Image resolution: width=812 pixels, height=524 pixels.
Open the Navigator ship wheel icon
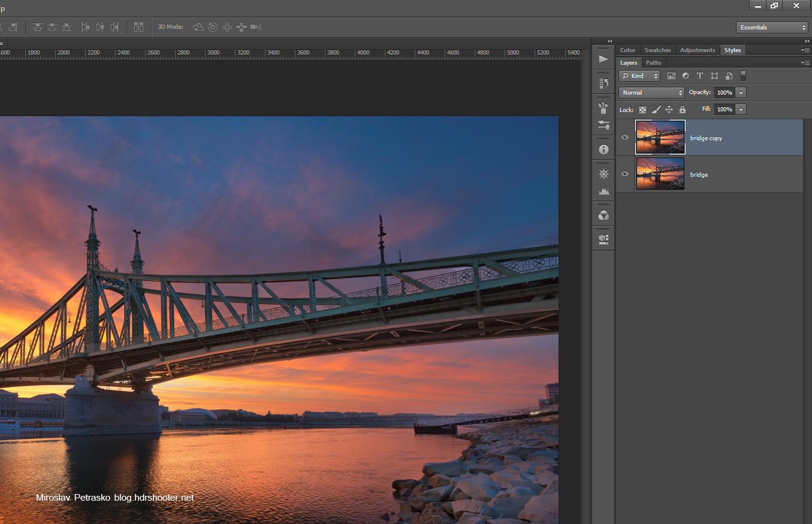pyautogui.click(x=603, y=174)
